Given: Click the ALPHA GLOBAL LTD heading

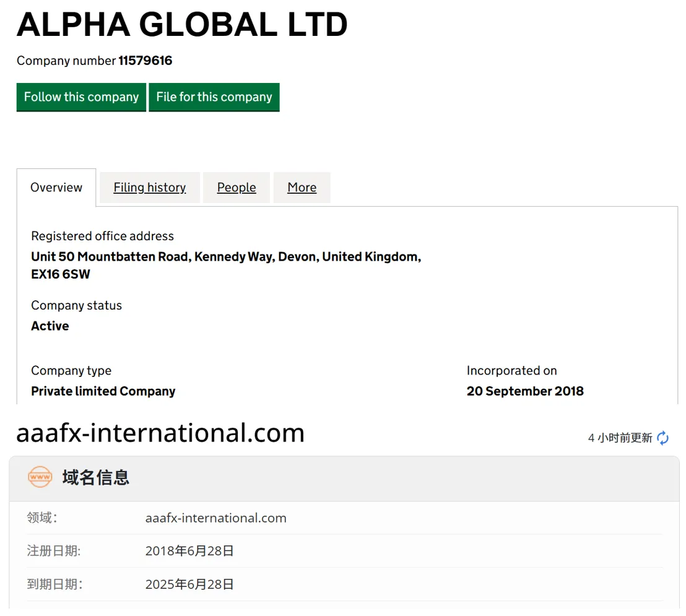Looking at the screenshot, I should click(182, 25).
